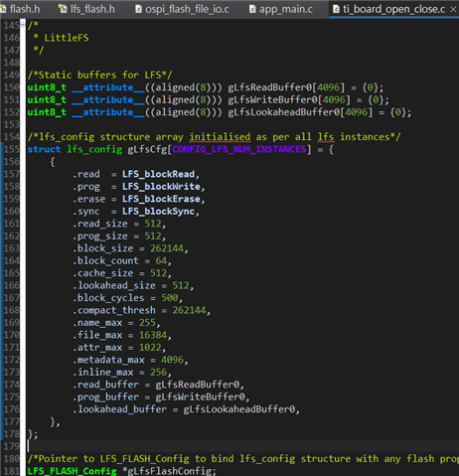Click the gLfsCfg array name
The width and height of the screenshot is (459, 476).
point(147,149)
